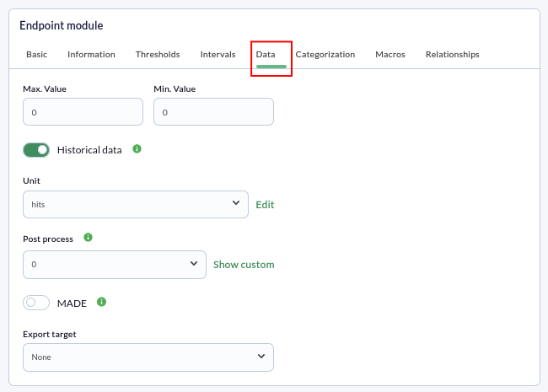548x392 pixels.
Task: Switch to the Macros tab
Action: pyautogui.click(x=390, y=55)
